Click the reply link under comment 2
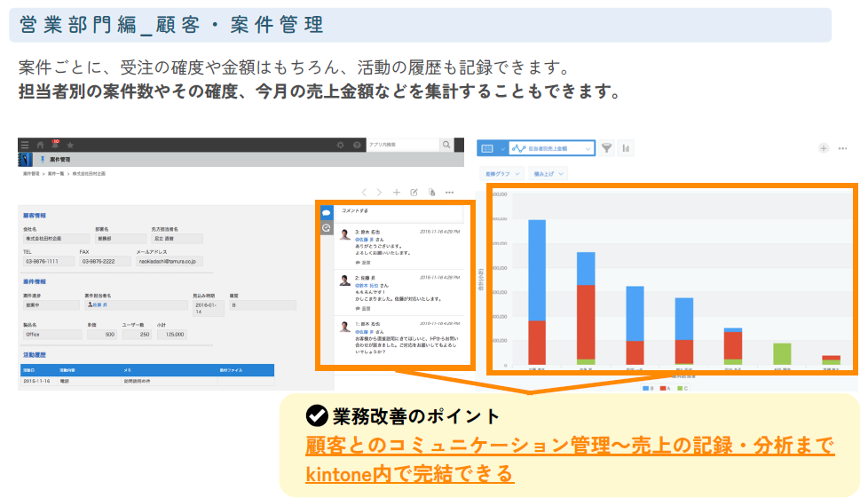Image resolution: width=868 pixels, height=498 pixels. point(363,308)
